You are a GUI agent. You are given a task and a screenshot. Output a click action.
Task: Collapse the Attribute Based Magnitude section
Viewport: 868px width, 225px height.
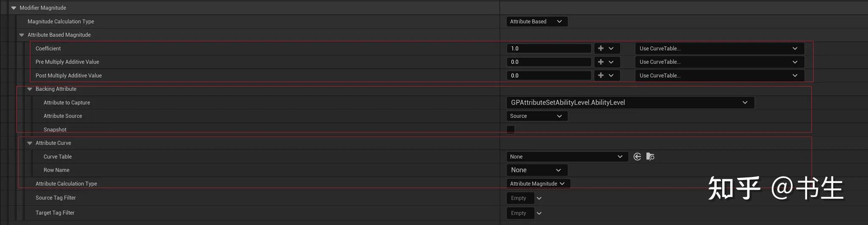(x=22, y=35)
